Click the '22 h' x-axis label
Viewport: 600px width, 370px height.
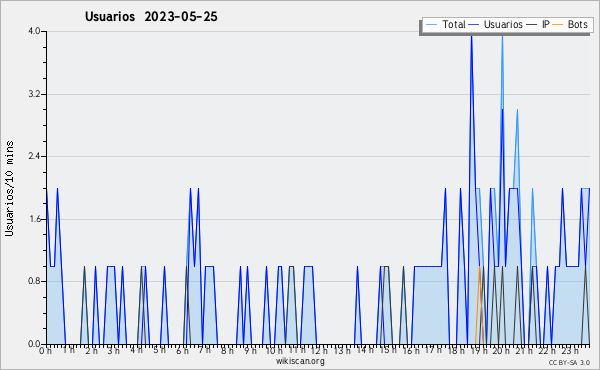tap(546, 351)
